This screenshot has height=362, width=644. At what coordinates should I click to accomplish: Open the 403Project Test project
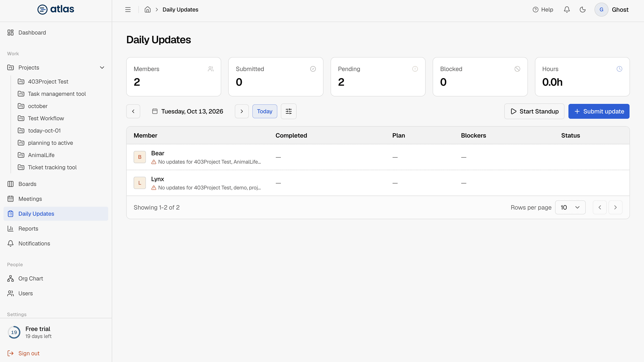48,81
